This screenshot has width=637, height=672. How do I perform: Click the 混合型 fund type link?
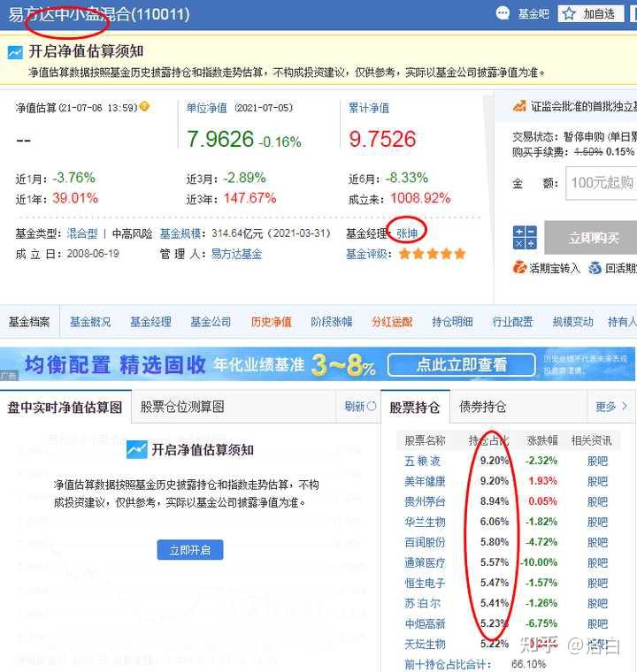point(82,233)
